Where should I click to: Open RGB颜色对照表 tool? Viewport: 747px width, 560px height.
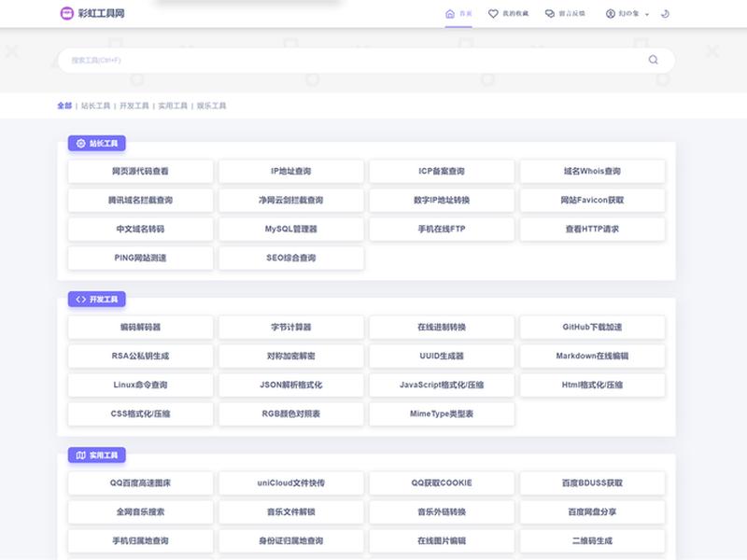[291, 413]
